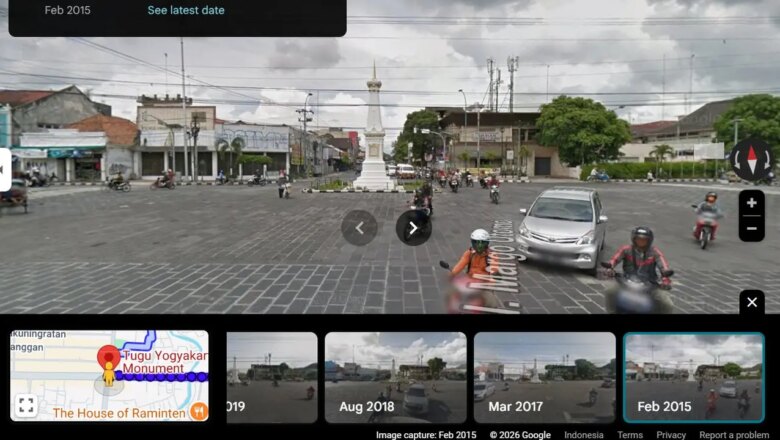Viewport: 780px width, 440px height.
Task: Expand the minimap to fullscreen
Action: [x=26, y=405]
